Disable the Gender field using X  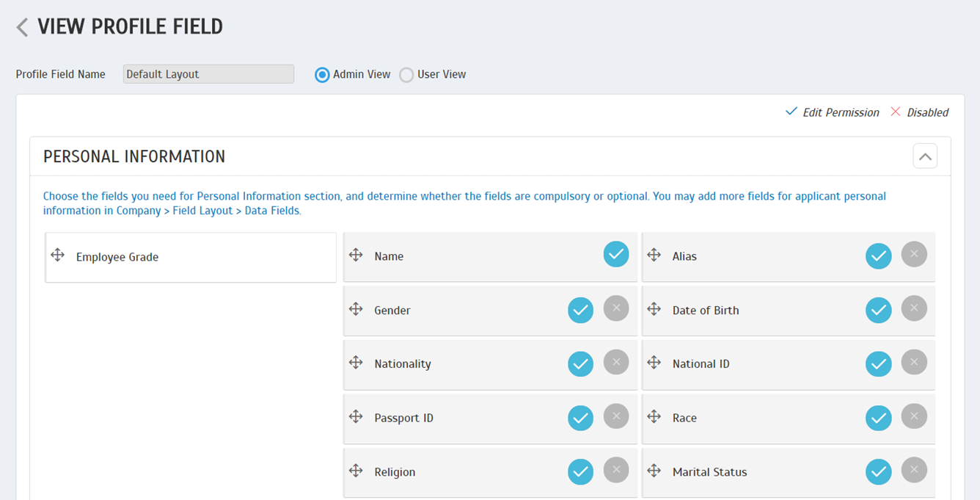(x=616, y=308)
